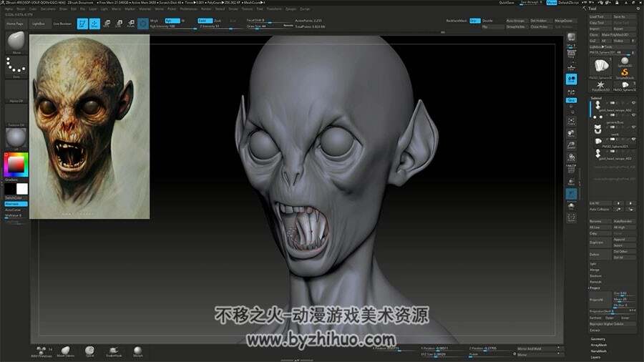Viewport: 644px width, 362px height.
Task: Select the PolyMesh3D star tool icon
Action: [600, 86]
